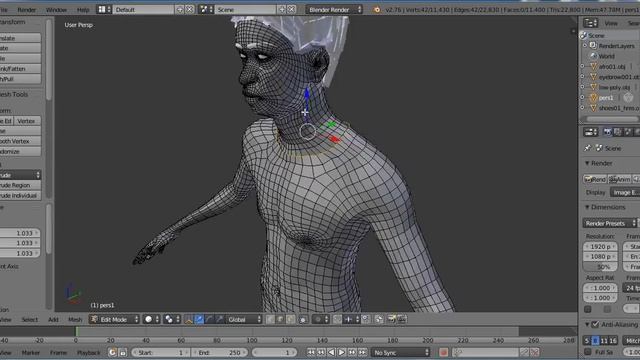Open the Blender Render engine dropdown

(334, 9)
